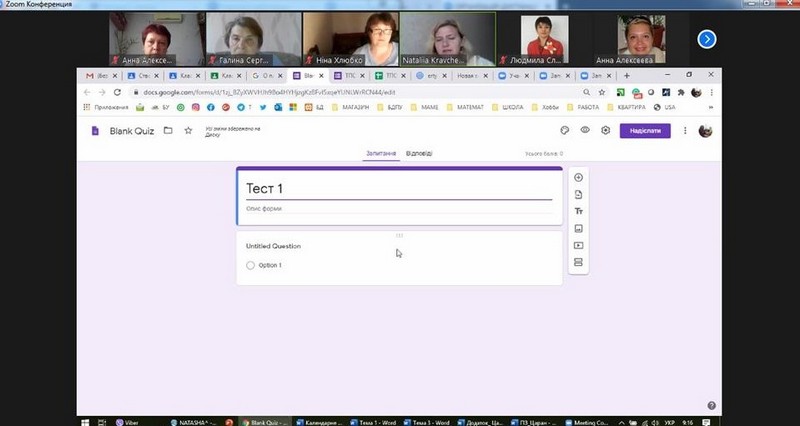Image resolution: width=800 pixels, height=426 pixels.
Task: Open a new browser tab
Action: coord(627,76)
